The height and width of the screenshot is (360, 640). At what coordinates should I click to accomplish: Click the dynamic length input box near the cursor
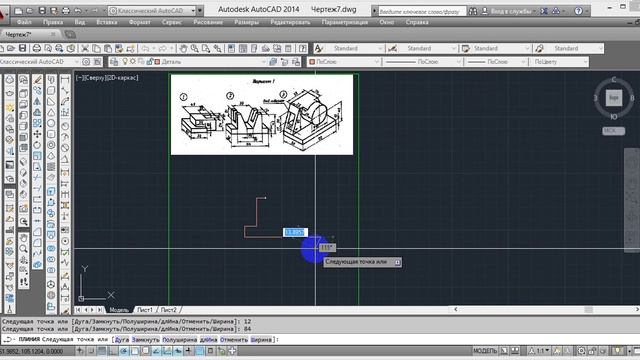pos(295,232)
